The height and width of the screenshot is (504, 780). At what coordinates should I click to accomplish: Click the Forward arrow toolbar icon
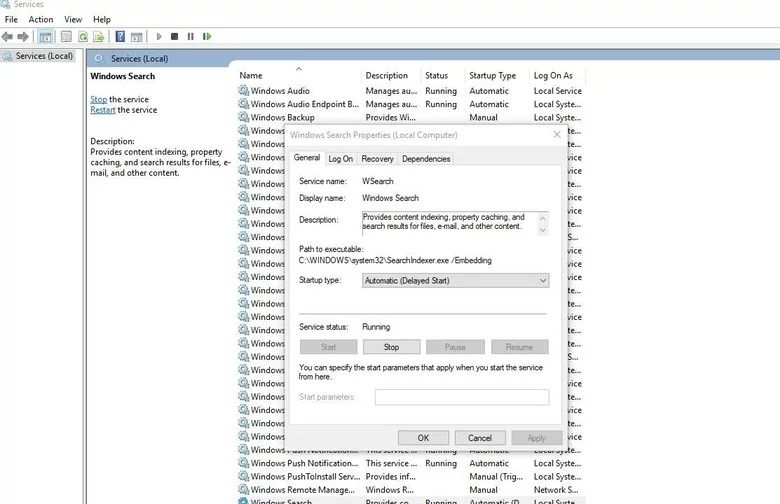click(x=23, y=36)
